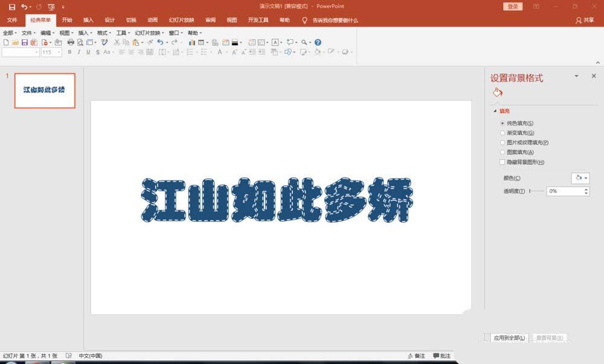
Task: Check the 隐藏背景图形 checkbox
Action: 503,162
